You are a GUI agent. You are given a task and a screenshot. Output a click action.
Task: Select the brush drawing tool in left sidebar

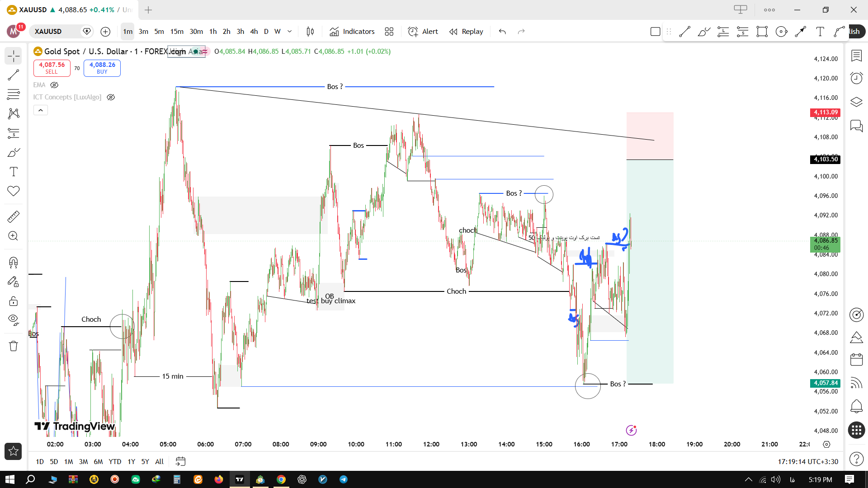pos(14,153)
